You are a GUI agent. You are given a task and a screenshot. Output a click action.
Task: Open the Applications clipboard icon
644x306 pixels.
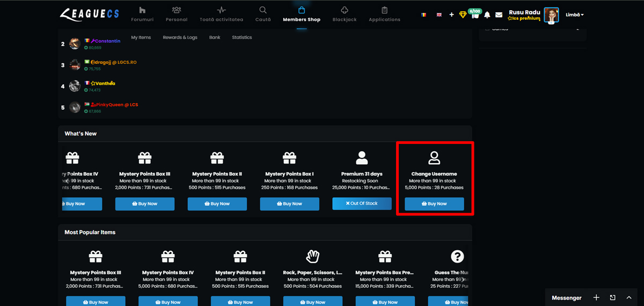click(384, 10)
